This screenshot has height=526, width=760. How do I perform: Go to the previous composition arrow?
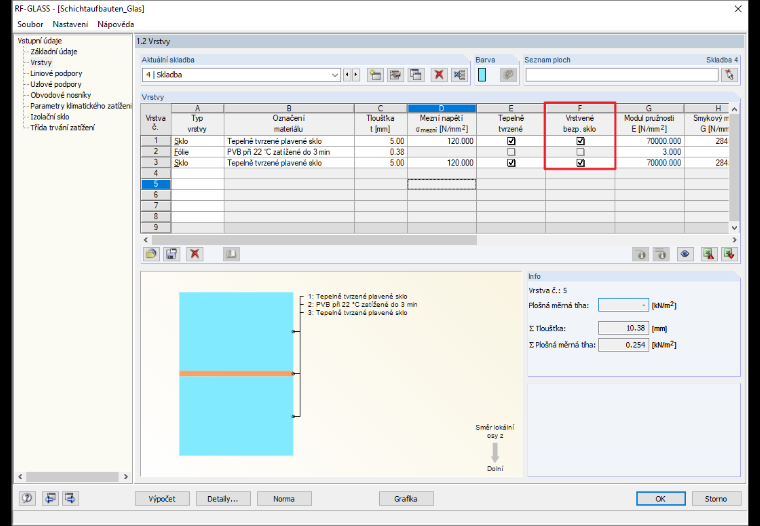tap(347, 75)
